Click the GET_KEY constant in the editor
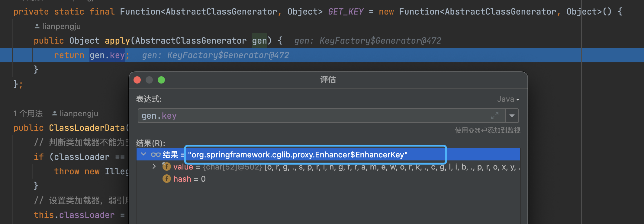Image resolution: width=644 pixels, height=224 pixels. pos(346,12)
